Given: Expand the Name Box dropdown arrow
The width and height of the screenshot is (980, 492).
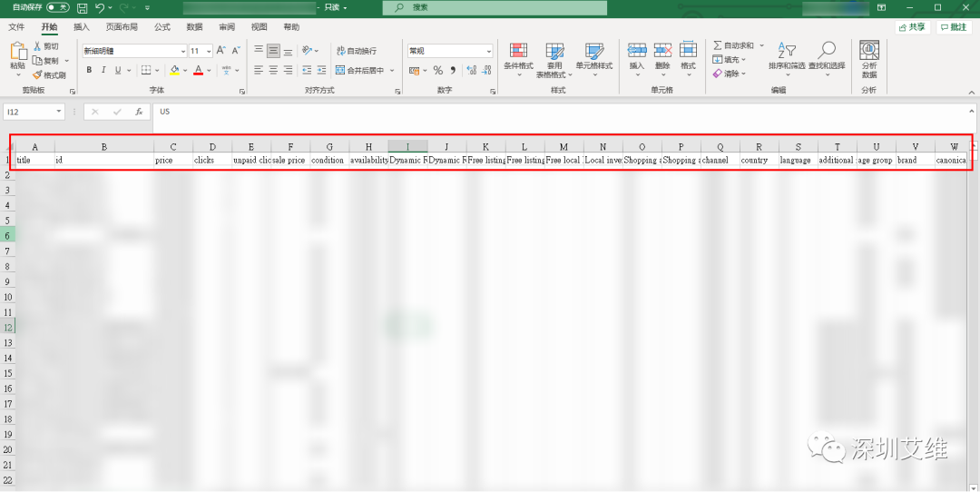Looking at the screenshot, I should point(59,112).
